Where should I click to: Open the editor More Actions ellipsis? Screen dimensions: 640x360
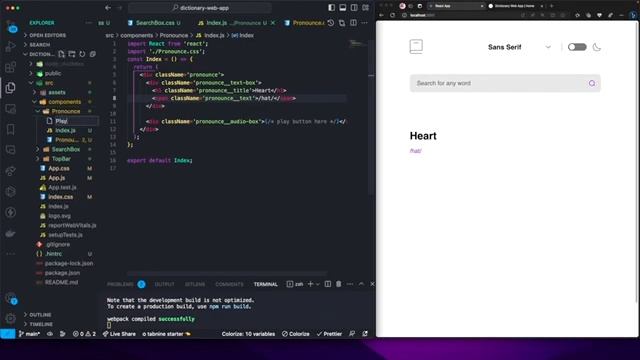364,23
